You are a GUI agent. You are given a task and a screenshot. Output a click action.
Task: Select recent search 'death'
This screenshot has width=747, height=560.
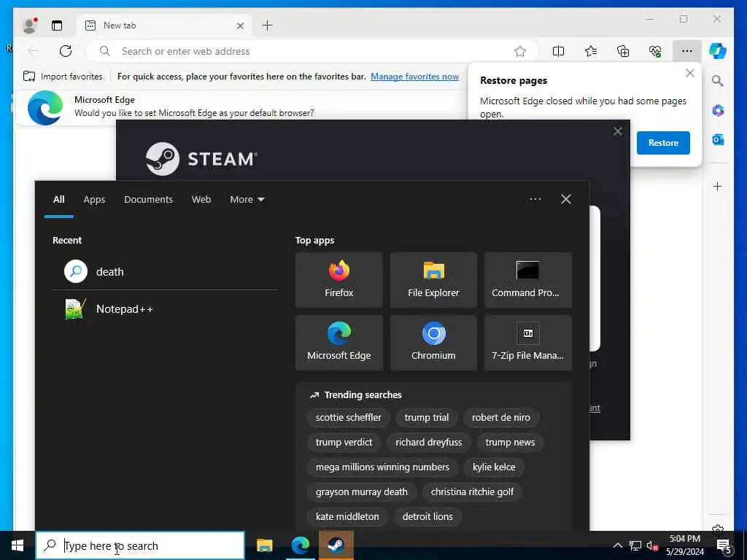pyautogui.click(x=165, y=271)
